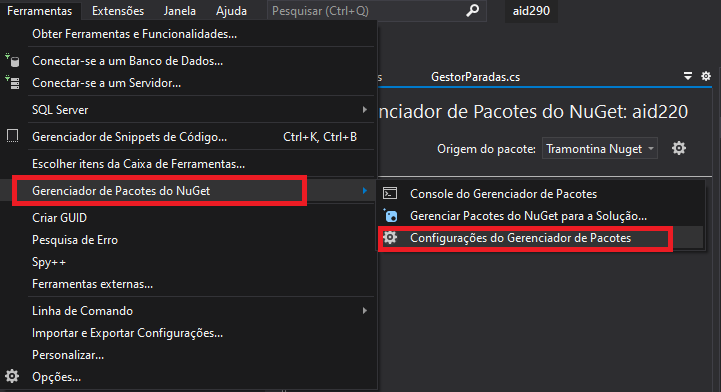721x392 pixels.
Task: Open the tab list dropdown arrow near GestorParadas.cs
Action: (688, 76)
